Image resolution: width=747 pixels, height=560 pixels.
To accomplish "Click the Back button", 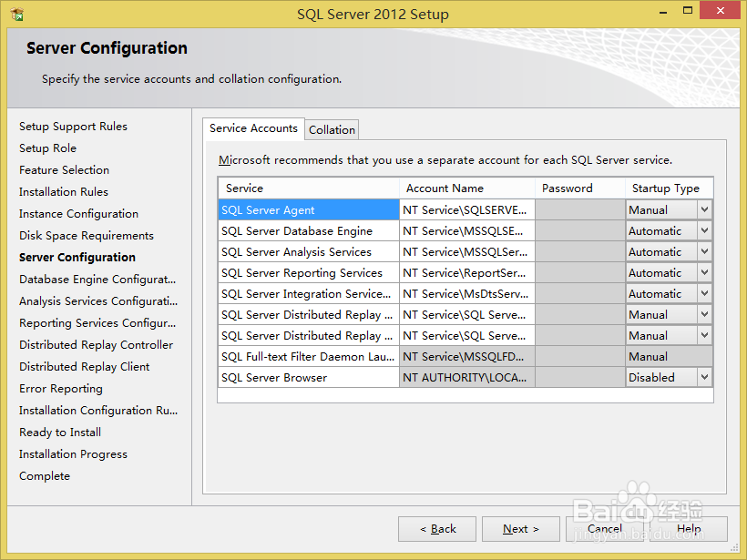I will tap(436, 528).
